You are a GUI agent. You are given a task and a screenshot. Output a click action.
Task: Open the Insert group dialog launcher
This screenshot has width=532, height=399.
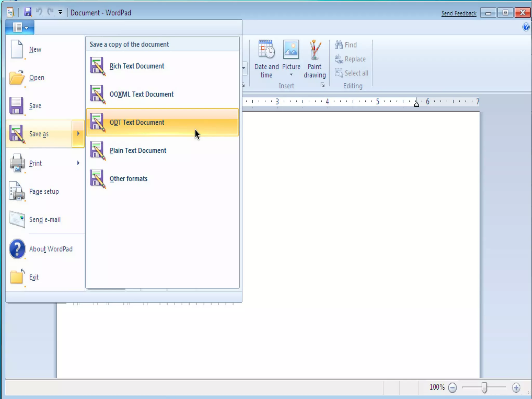(x=322, y=85)
